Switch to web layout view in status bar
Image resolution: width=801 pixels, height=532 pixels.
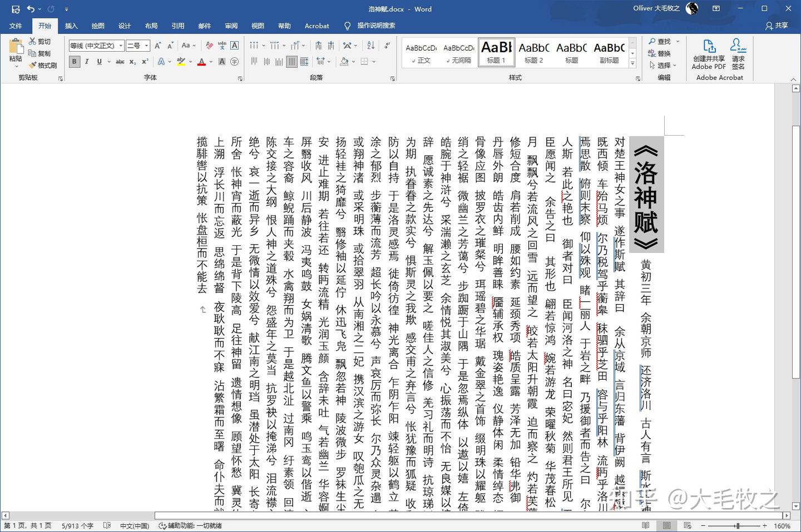(688, 525)
